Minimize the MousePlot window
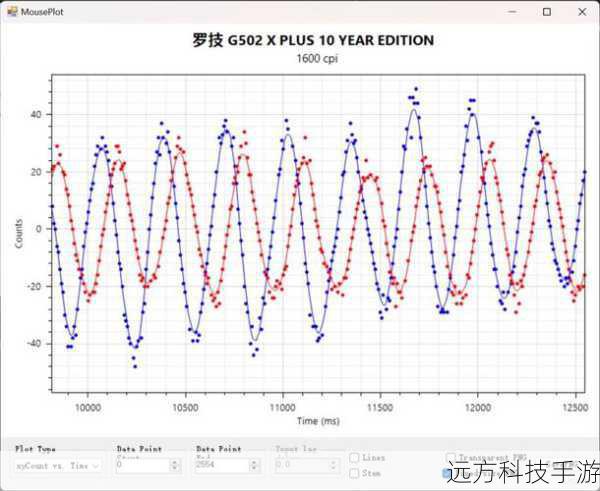The image size is (600, 491). (512, 12)
